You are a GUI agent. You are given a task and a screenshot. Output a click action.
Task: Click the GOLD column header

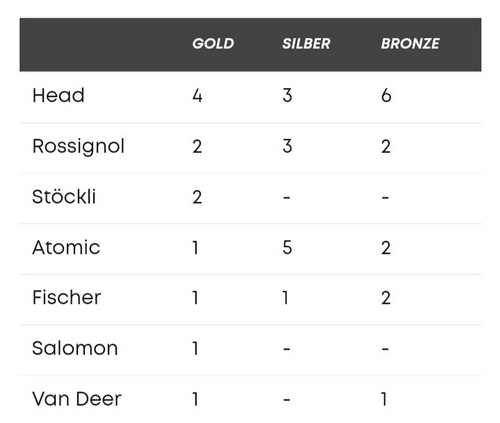coord(213,44)
